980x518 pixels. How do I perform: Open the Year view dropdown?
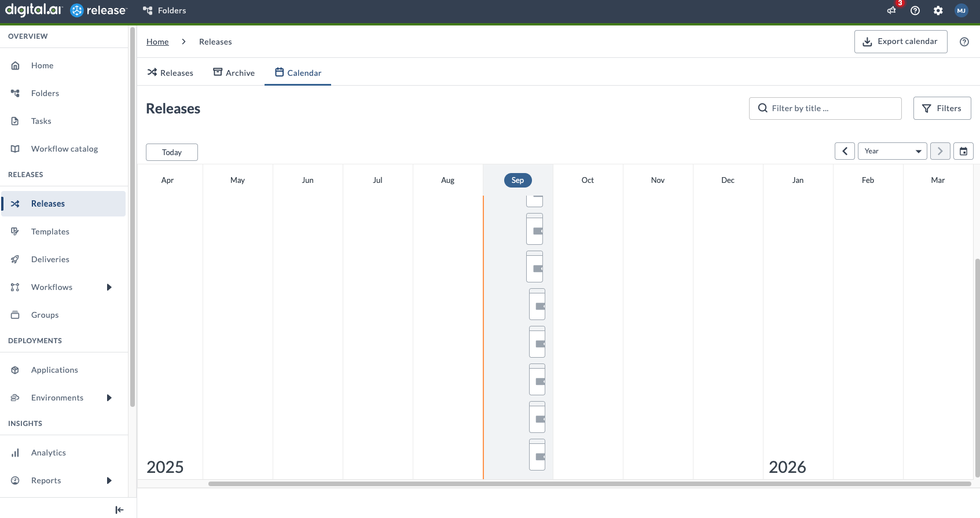[x=892, y=151]
